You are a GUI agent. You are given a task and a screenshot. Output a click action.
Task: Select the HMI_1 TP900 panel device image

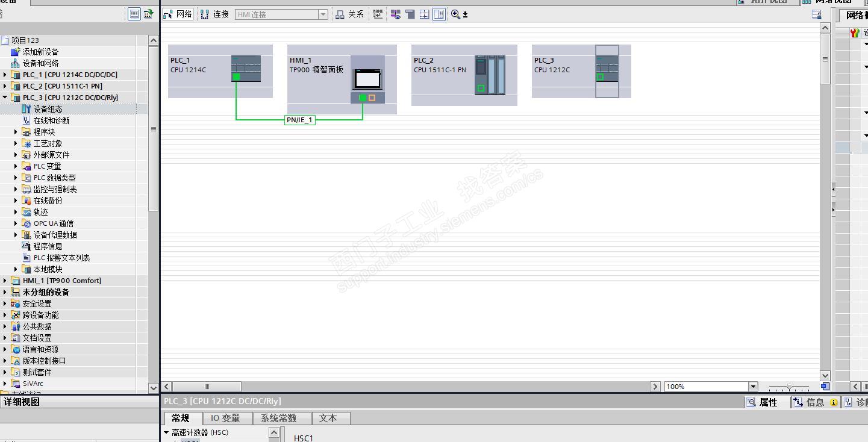point(368,79)
